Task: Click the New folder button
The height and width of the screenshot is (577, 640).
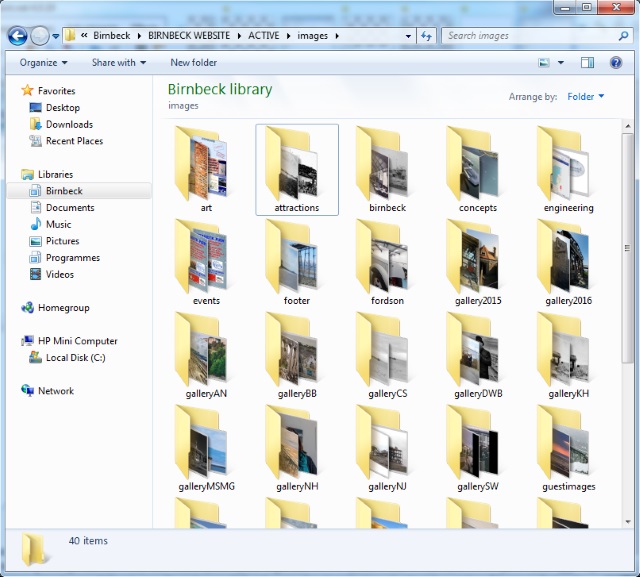Action: coord(193,62)
